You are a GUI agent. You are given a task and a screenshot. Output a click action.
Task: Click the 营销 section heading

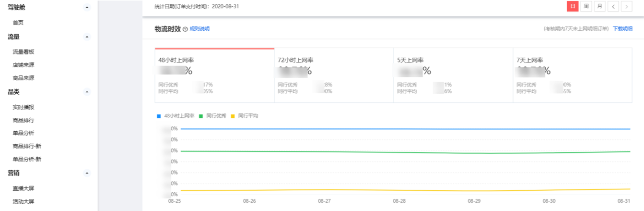pos(13,173)
